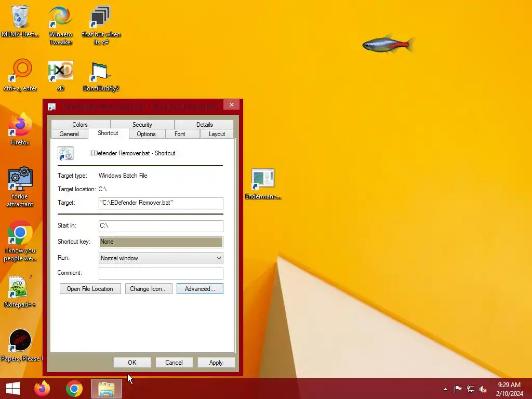The image size is (532, 399).
Task: Click the Comment text field
Action: 161,273
